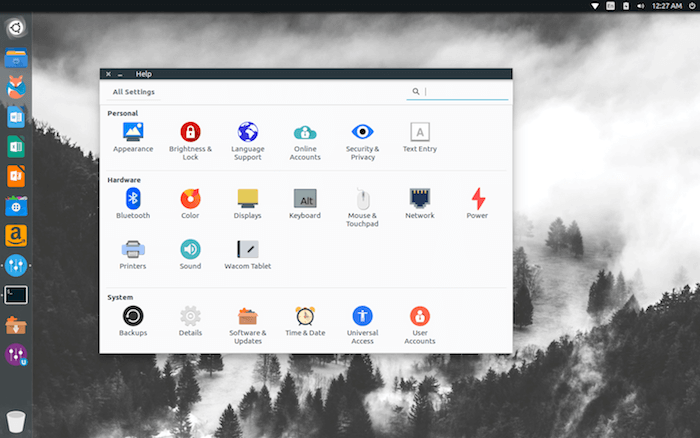The image size is (700, 438).
Task: Open Printers settings
Action: point(133,254)
